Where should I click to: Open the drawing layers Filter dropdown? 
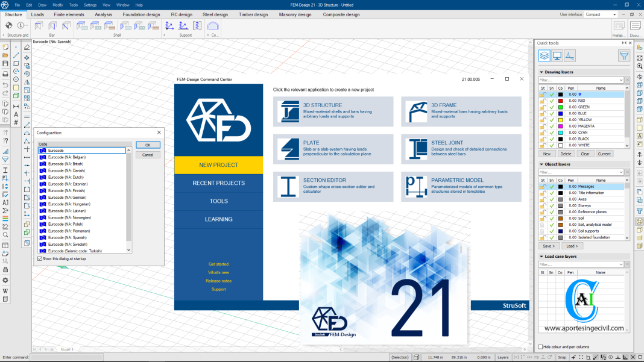point(621,80)
